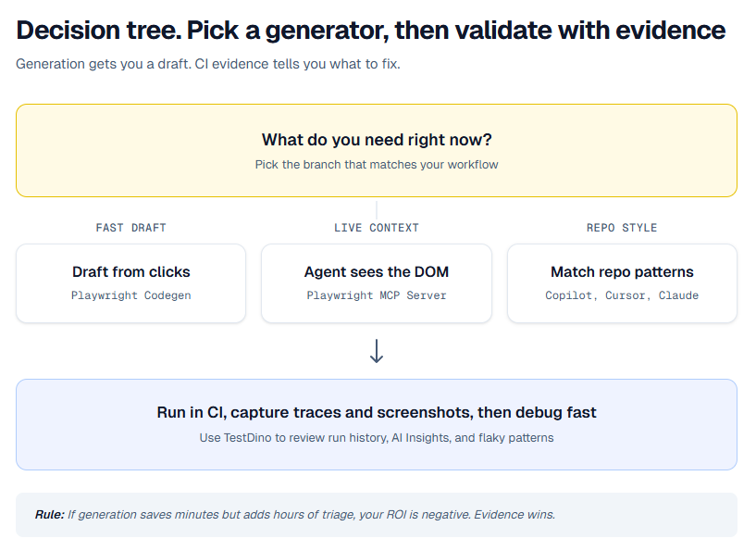Click the Copilot, Cursor, Claude text
This screenshot has width=756, height=551.
pos(622,295)
